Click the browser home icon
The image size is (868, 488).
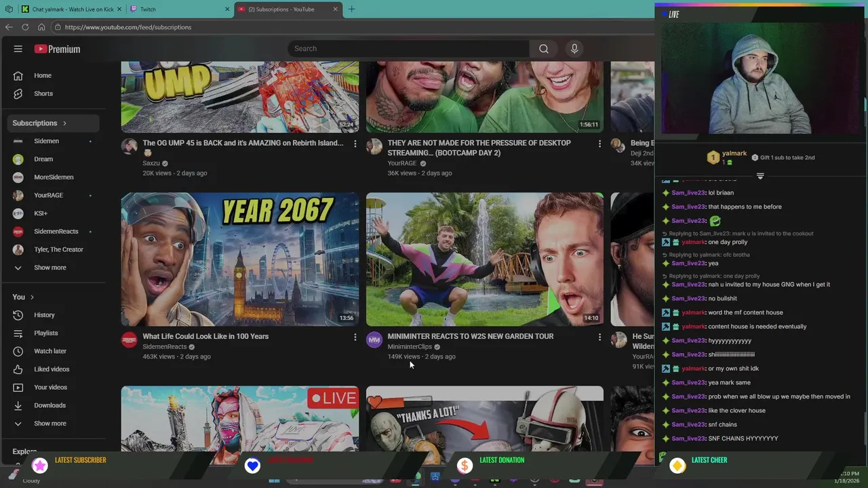41,27
